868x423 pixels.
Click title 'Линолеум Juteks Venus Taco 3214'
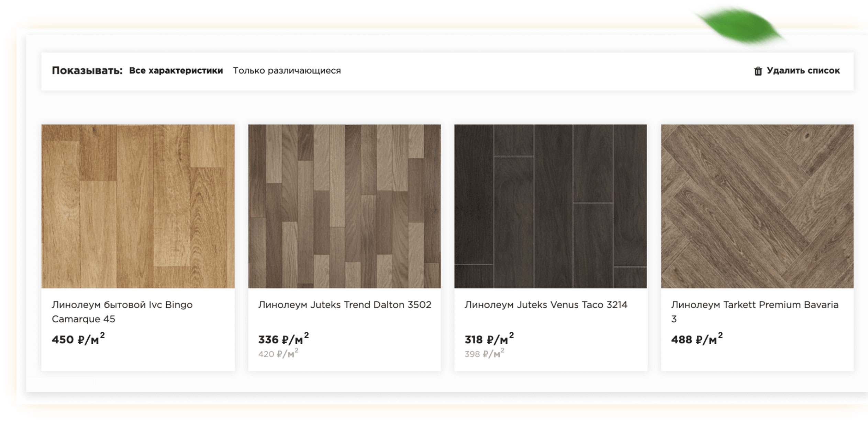point(546,305)
